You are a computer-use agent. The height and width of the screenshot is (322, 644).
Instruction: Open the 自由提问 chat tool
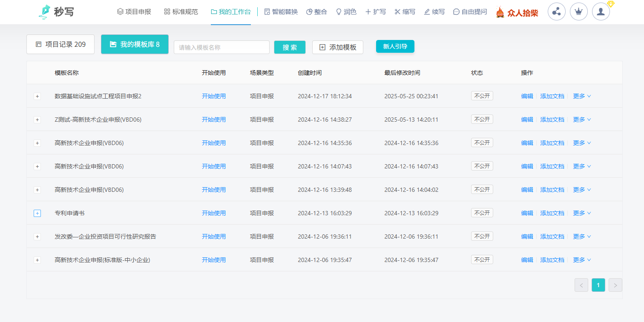470,12
